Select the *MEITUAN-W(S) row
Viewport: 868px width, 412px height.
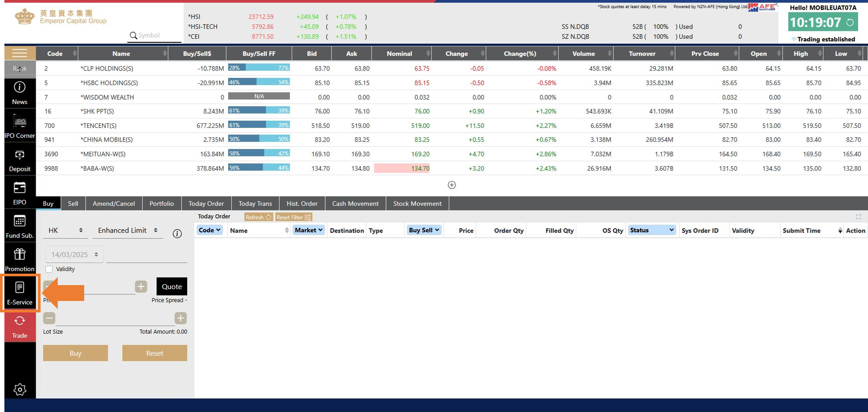(452, 154)
